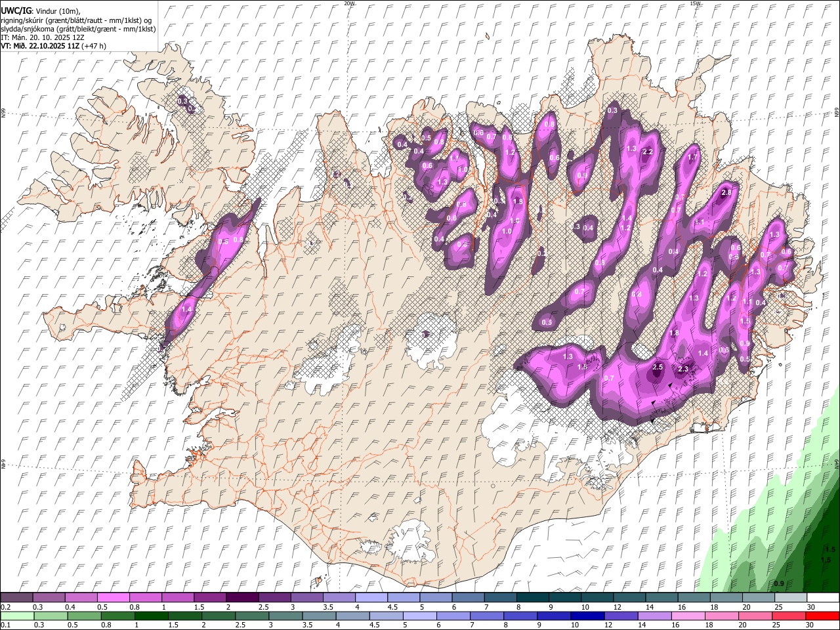Click the 8–9 dark teal snow legend swatch
Viewport: 840px width, 630px height.
[x=532, y=597]
